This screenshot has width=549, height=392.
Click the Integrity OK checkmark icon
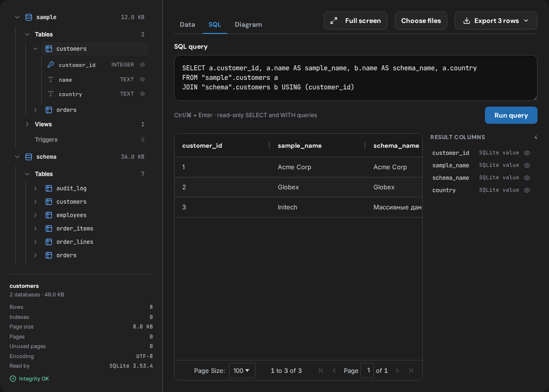point(13,379)
